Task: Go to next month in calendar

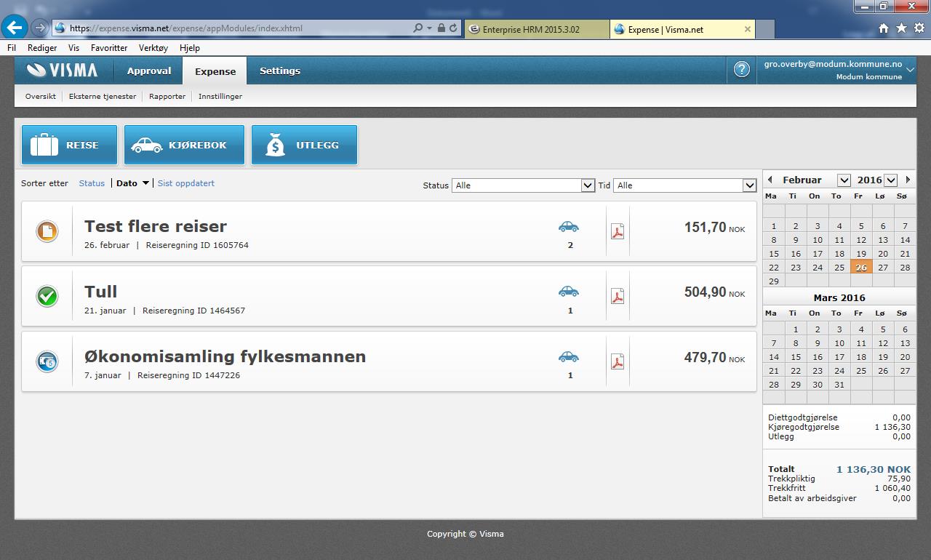Action: 908,180
